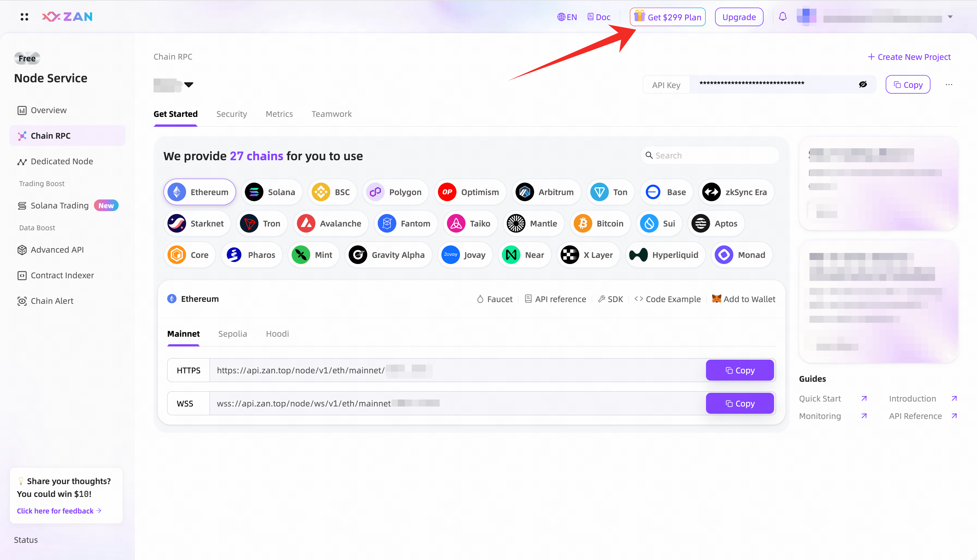Click the MetaMask Add to Wallet icon
The image size is (977, 560).
coord(716,299)
